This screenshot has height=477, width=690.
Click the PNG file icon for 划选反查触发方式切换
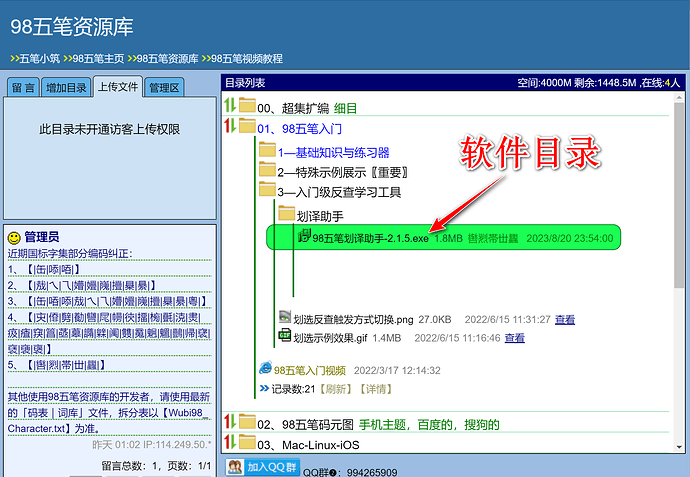[285, 319]
